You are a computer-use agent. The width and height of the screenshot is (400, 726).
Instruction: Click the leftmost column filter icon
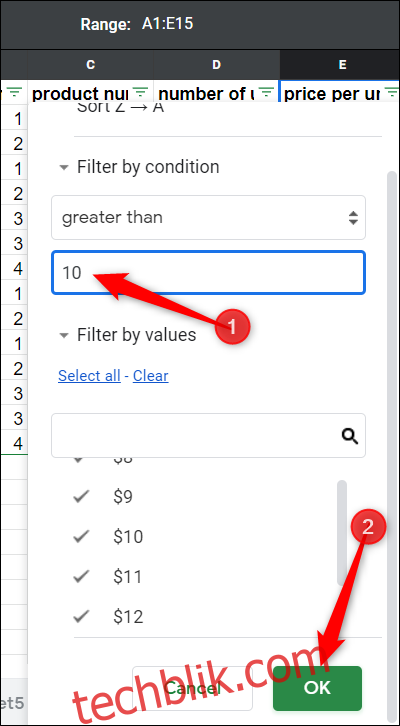coord(15,93)
